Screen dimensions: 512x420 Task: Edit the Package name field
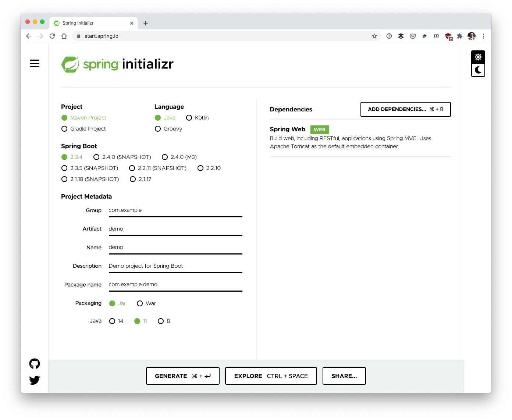coord(175,285)
